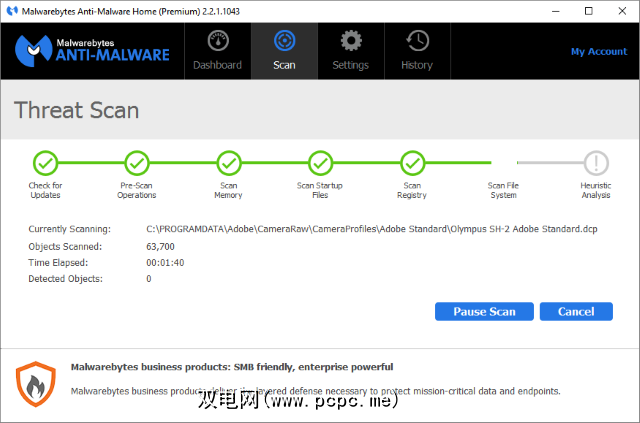Click the Malwarebytes Anti-Malware logo

point(92,51)
